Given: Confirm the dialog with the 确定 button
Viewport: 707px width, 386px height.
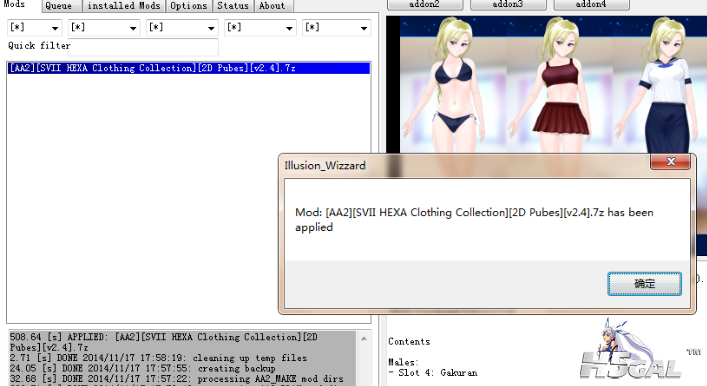Looking at the screenshot, I should pos(644,284).
